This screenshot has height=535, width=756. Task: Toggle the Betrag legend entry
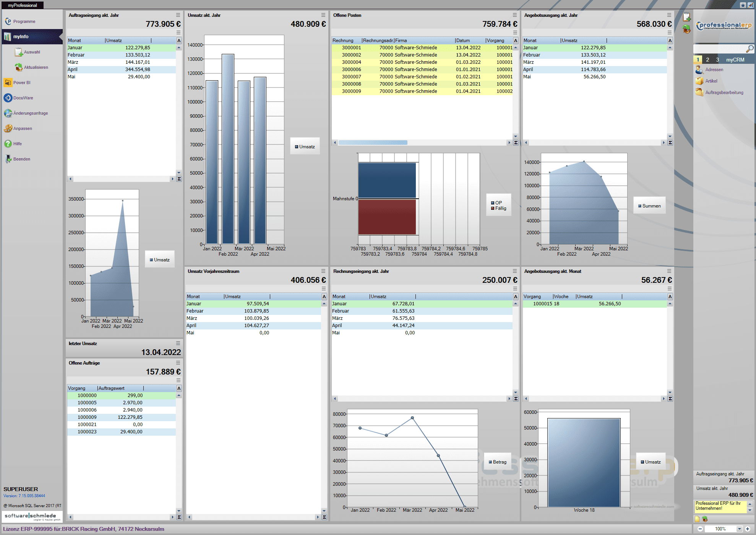498,462
